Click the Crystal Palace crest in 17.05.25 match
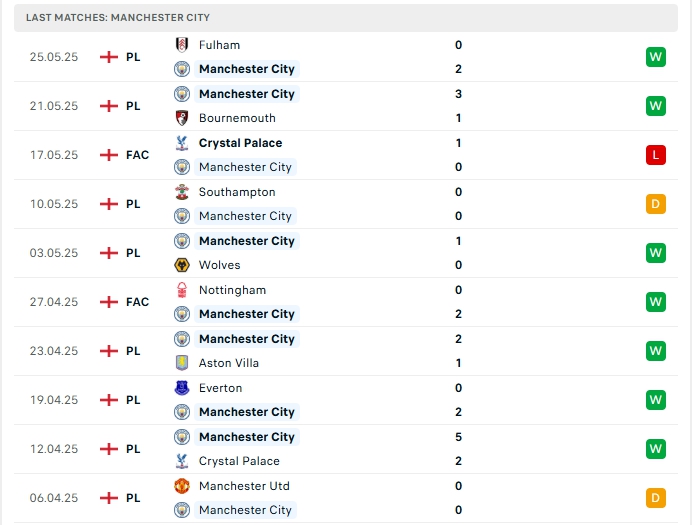Image resolution: width=692 pixels, height=525 pixels. [182, 143]
